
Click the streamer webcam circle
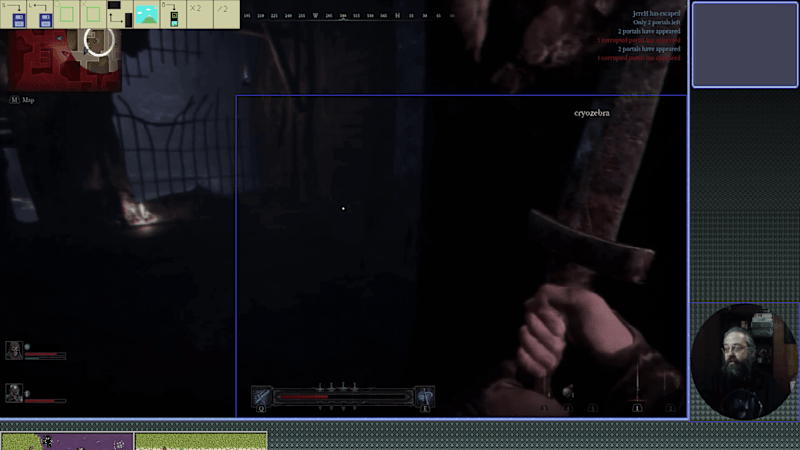[744, 362]
